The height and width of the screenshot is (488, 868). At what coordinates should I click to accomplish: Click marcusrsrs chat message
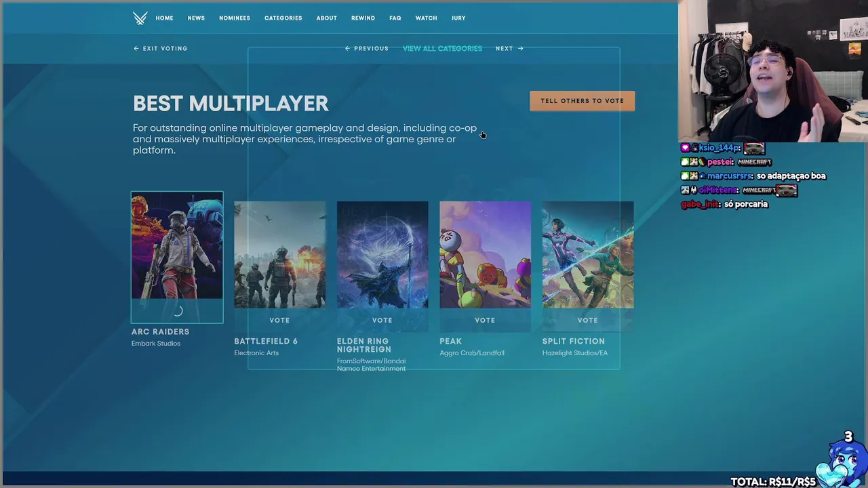(753, 176)
